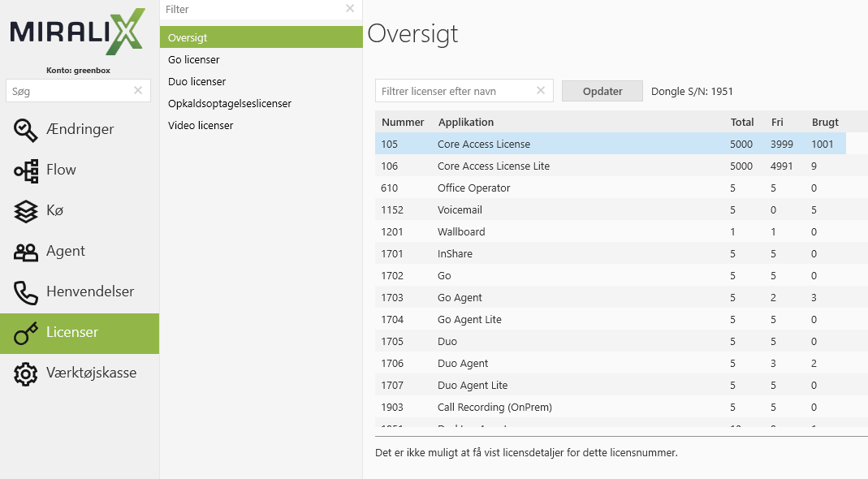Select the Office Operator row
The image size is (868, 479).
(610, 188)
